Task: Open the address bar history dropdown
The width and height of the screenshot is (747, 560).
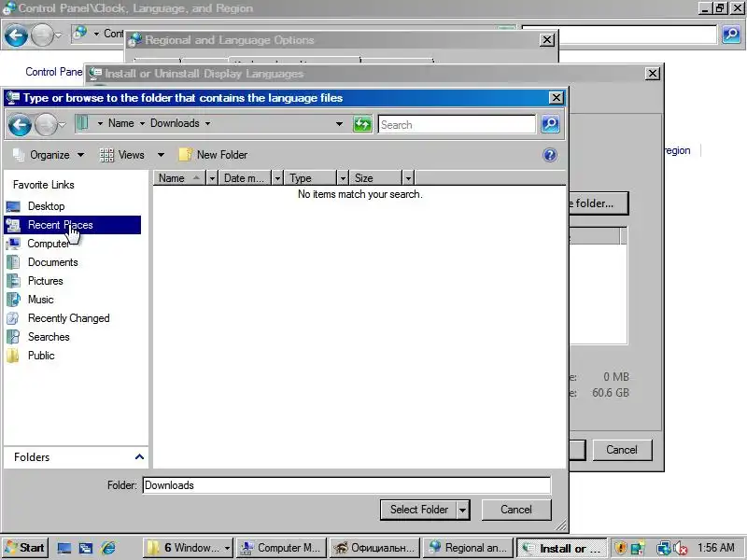Action: coord(339,124)
